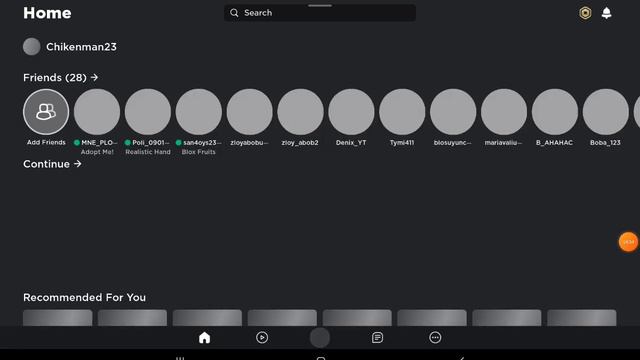Open last fully visible recommended game thumbnail
The height and width of the screenshot is (360, 640).
pyautogui.click(x=582, y=318)
